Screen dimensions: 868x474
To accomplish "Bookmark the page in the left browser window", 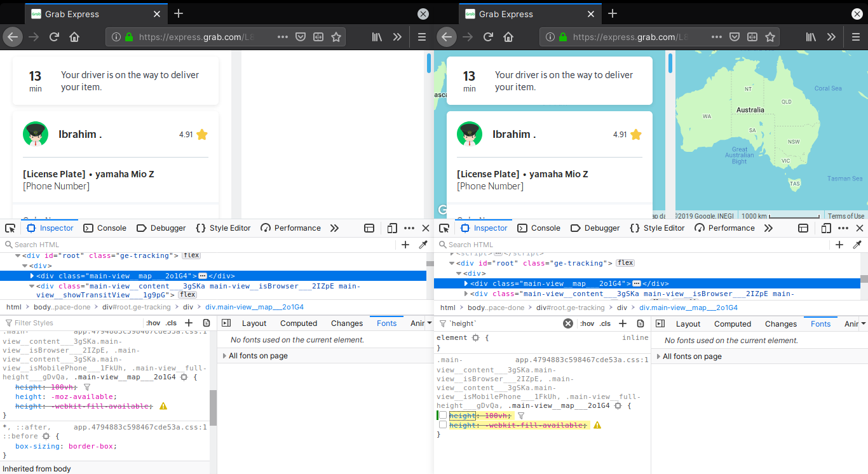I will 336,37.
